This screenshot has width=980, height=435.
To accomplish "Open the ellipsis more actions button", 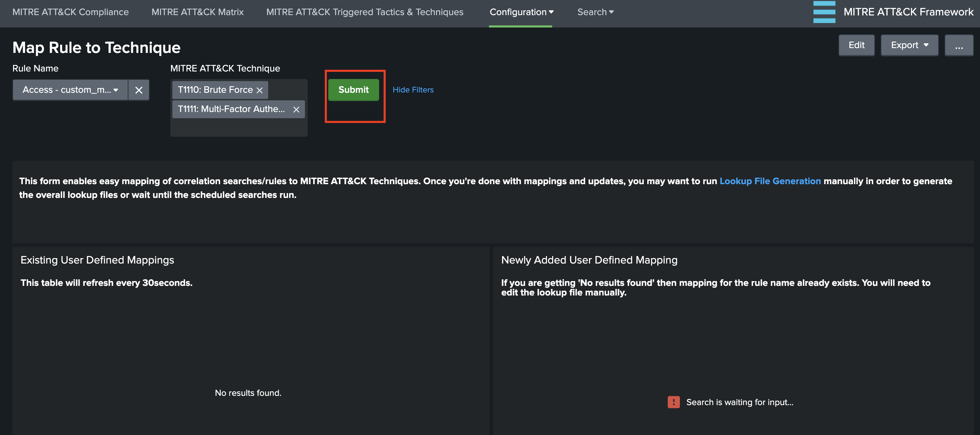I will coord(959,45).
